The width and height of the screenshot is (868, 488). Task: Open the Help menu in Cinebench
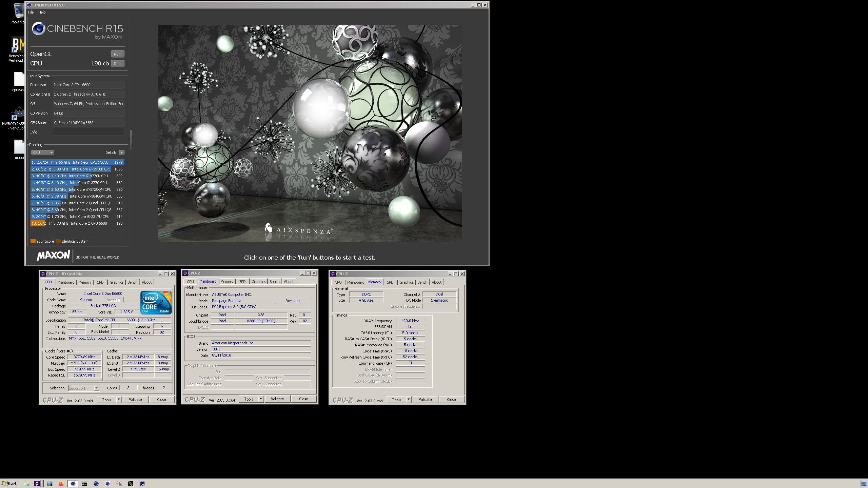click(x=42, y=12)
